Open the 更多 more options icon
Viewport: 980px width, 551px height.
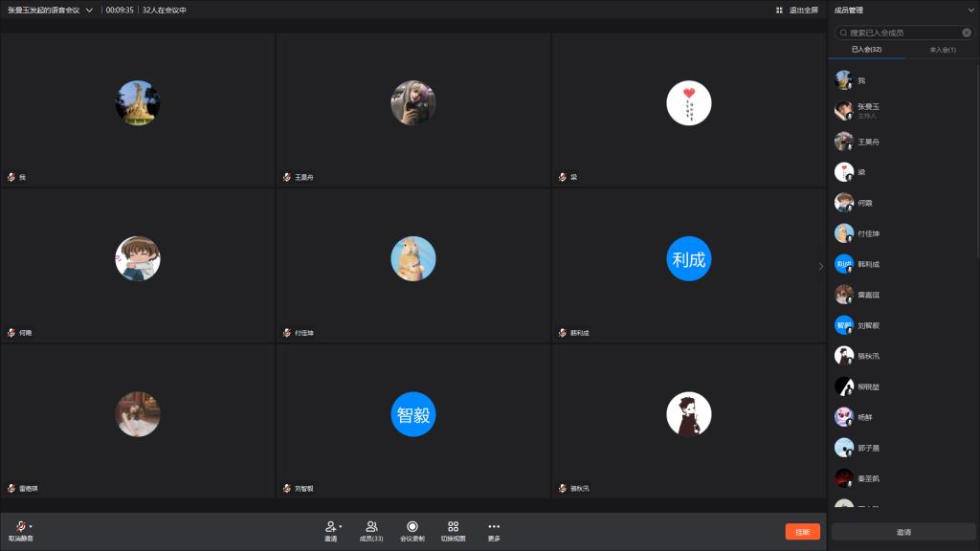494,526
